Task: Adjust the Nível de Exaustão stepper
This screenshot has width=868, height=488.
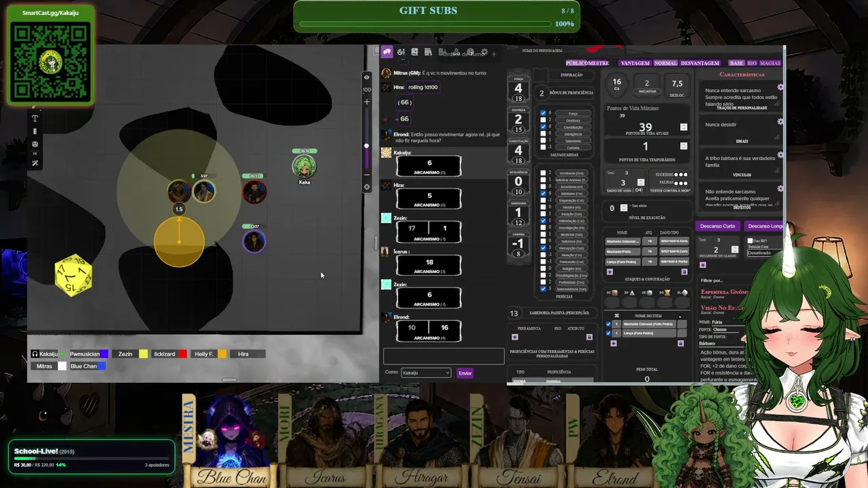Action: pyautogui.click(x=623, y=207)
